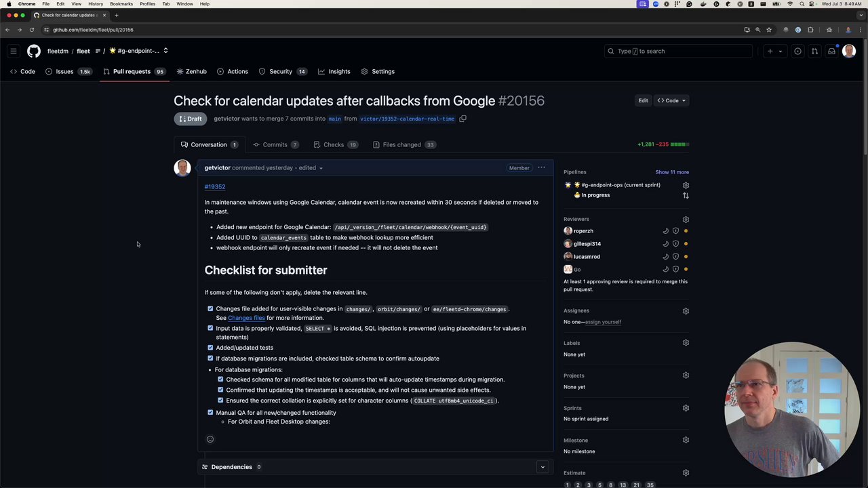Open the getvictor author link in the comment header
This screenshot has width=868, height=488.
[218, 167]
